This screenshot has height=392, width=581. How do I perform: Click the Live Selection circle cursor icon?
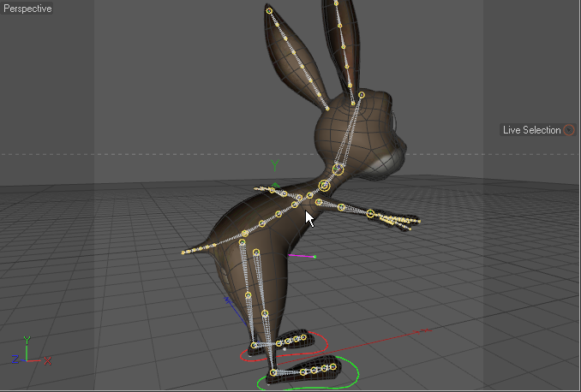[569, 130]
